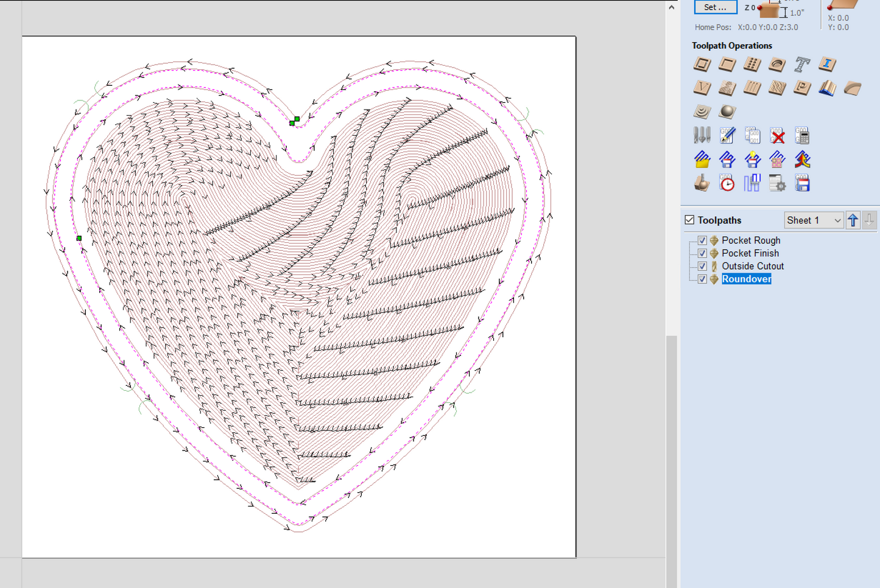Toggle the Outside Cutout toolpath visibility

[702, 266]
